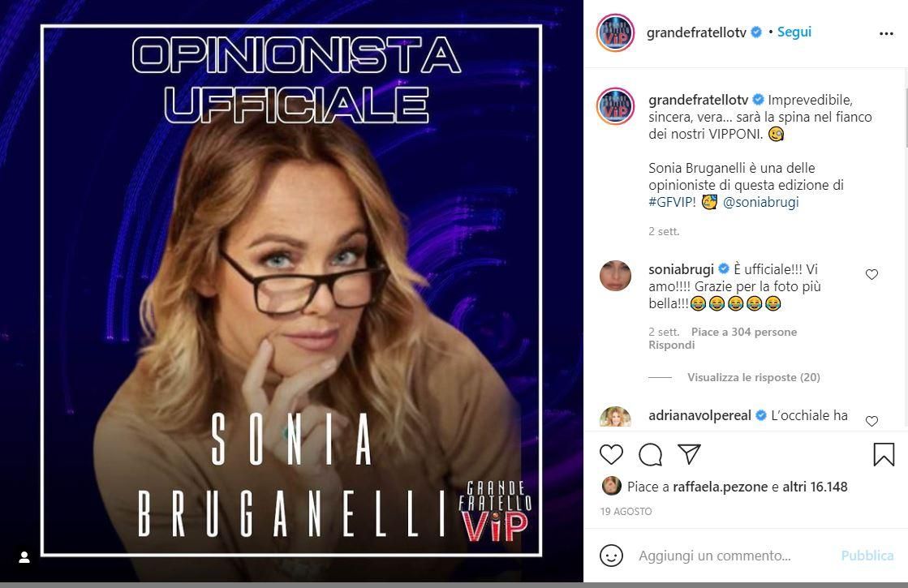Follow grandefratellotv with Segui
The image size is (908, 588).
[x=794, y=32]
